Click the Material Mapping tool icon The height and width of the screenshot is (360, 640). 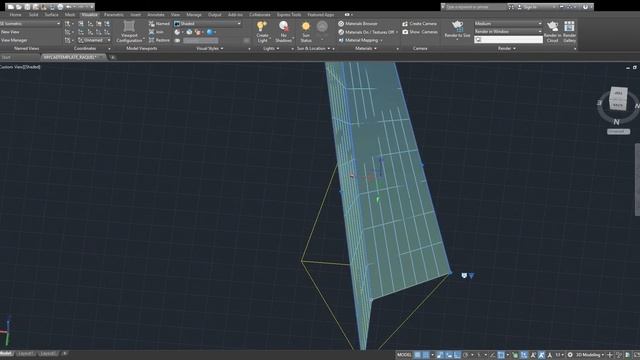(341, 40)
